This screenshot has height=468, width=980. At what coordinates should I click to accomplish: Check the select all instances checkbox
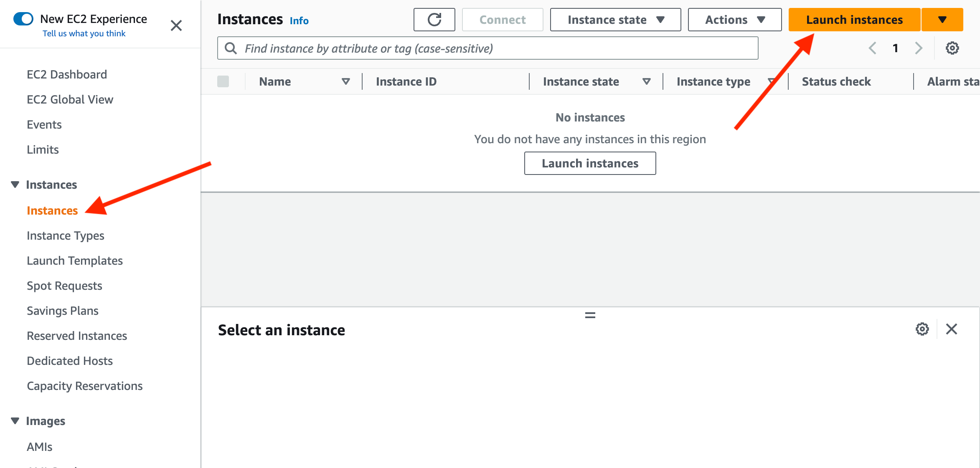pos(223,81)
